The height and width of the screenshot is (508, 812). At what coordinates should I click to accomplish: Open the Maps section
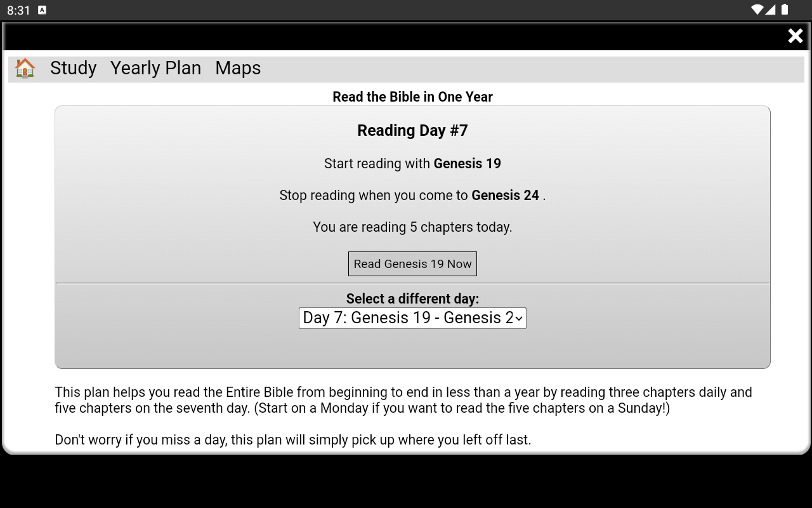click(238, 68)
